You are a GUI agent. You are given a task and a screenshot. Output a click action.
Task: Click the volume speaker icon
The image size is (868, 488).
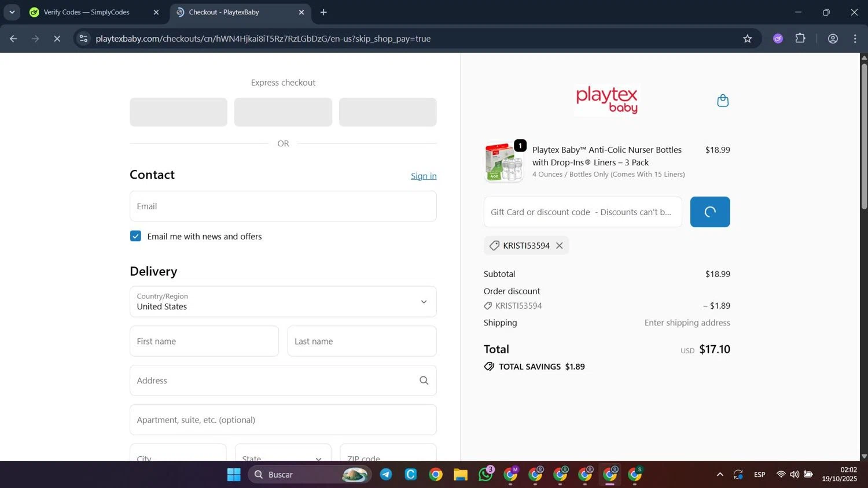(795, 475)
